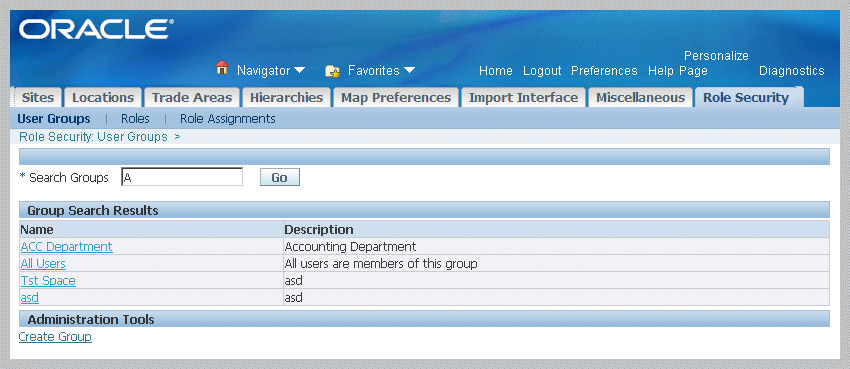
Task: Open the Roles subtab
Action: tap(135, 119)
